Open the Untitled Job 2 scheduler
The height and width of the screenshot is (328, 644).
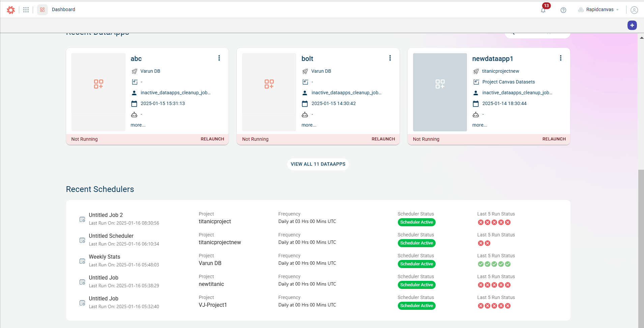[x=106, y=215]
